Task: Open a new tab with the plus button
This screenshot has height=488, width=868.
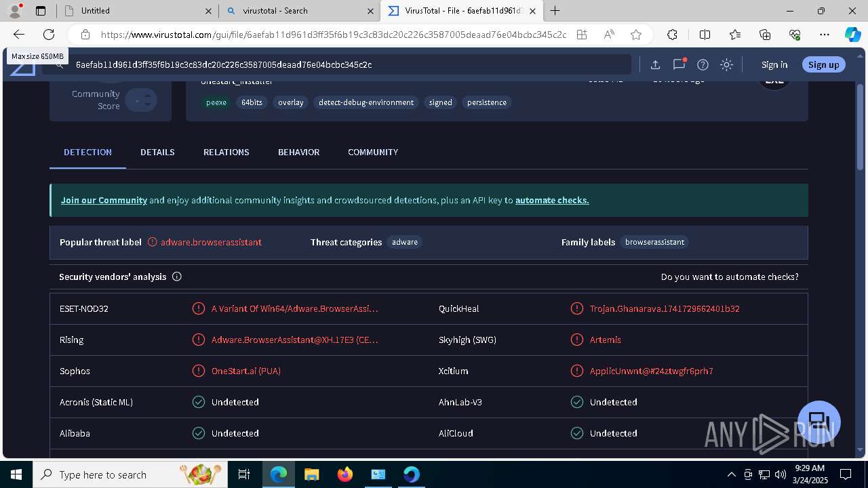Action: [555, 11]
